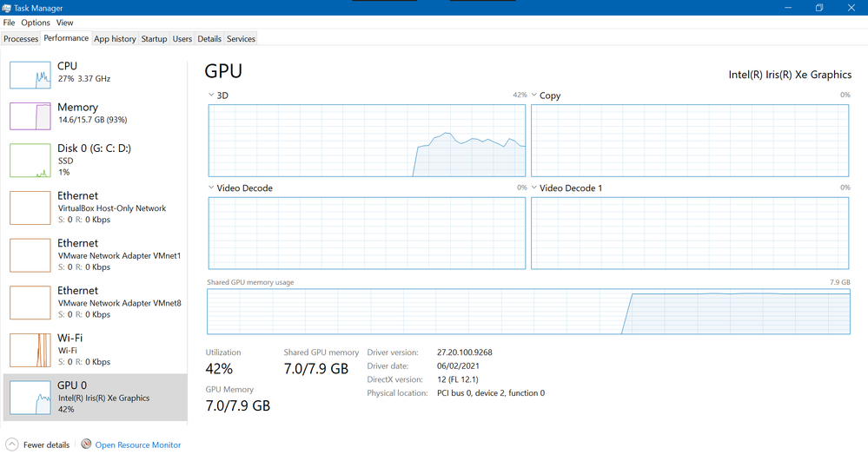Switch to the Performance tab
The height and width of the screenshot is (461, 868).
click(66, 37)
